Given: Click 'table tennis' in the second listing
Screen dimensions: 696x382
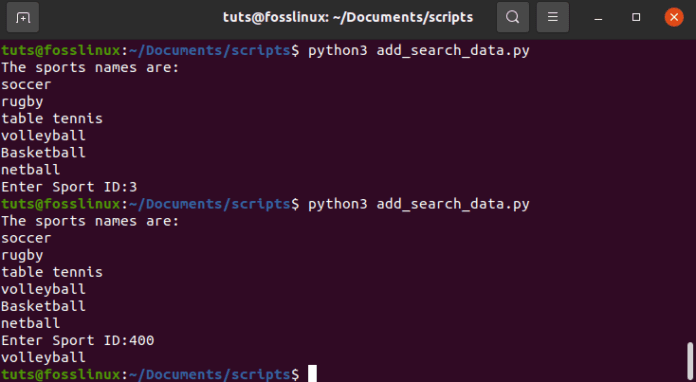Looking at the screenshot, I should coord(52,272).
